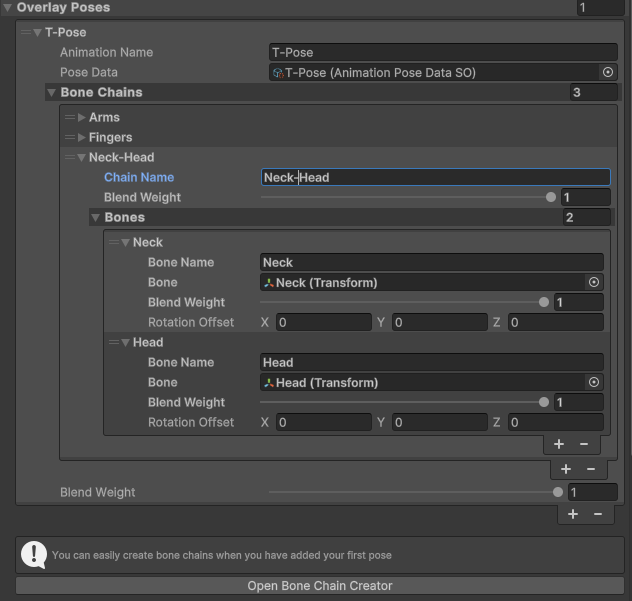632x601 pixels.
Task: Open object picker for Head bone field
Action: click(594, 383)
